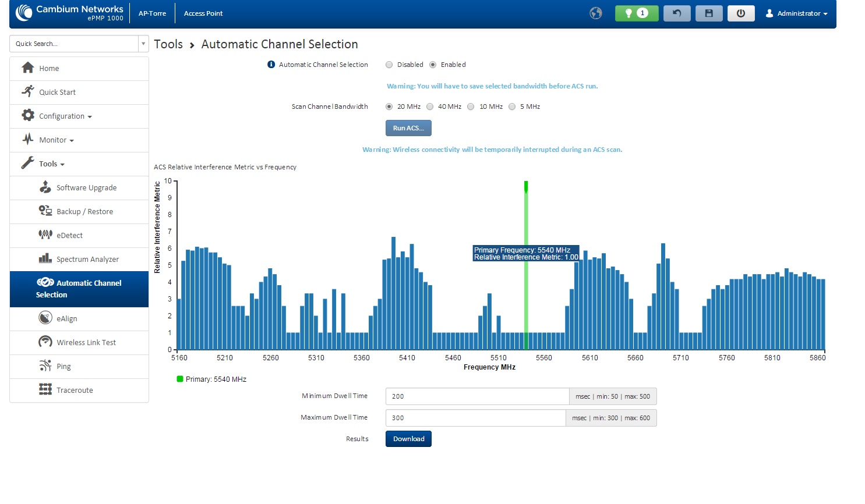Click the Ping icon

click(45, 365)
